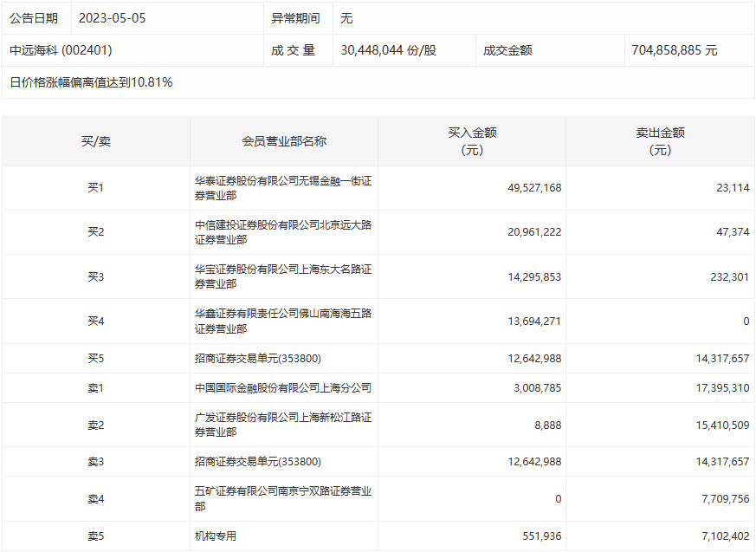This screenshot has height=552, width=756.
Task: Select the 买3 row label
Action: [x=96, y=277]
